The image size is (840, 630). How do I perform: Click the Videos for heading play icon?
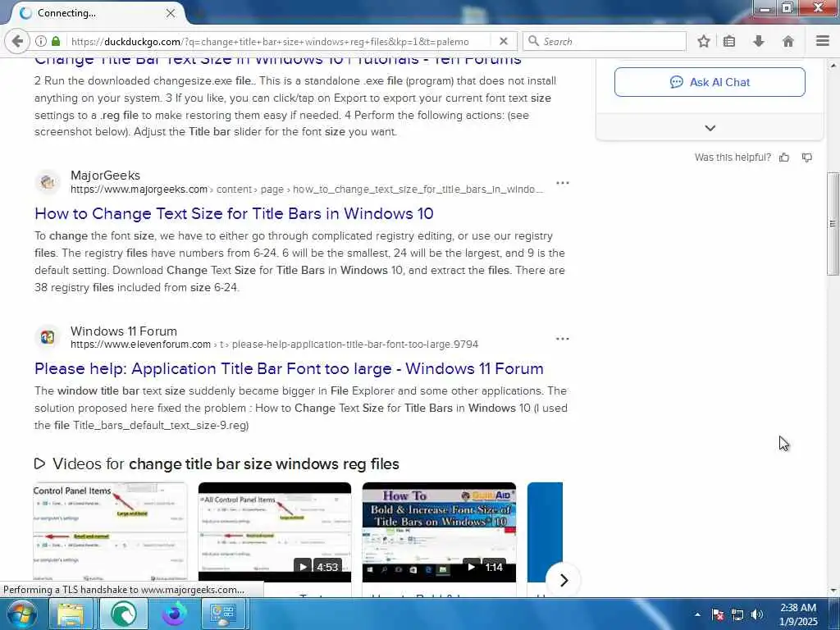39,463
